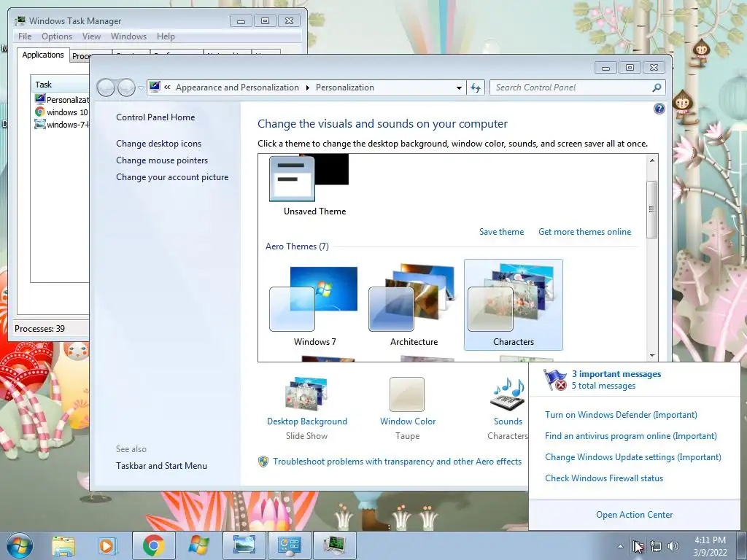The width and height of the screenshot is (747, 560).
Task: Click Get more themes online
Action: [584, 232]
